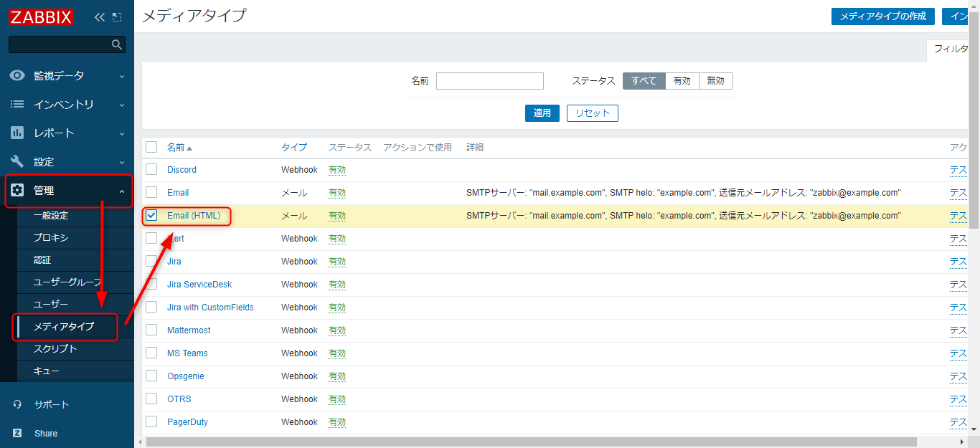980x448 pixels.
Task: Check the MS Teams row checkbox
Action: tap(151, 353)
